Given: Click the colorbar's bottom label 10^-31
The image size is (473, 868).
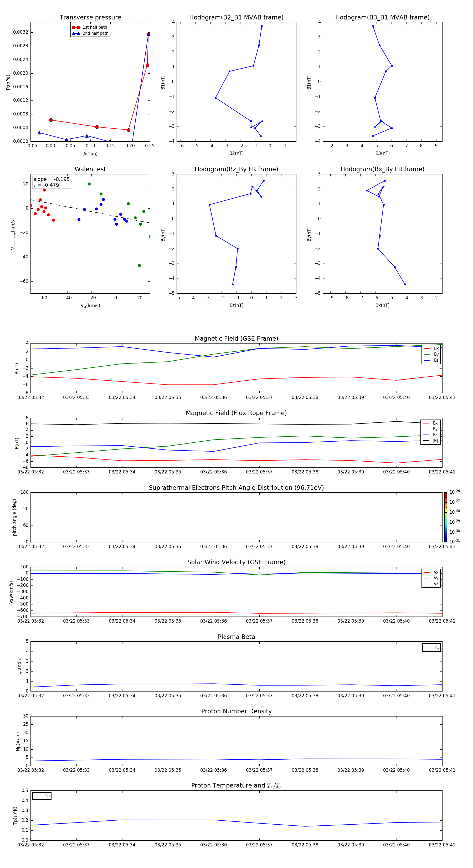Looking at the screenshot, I should [455, 542].
